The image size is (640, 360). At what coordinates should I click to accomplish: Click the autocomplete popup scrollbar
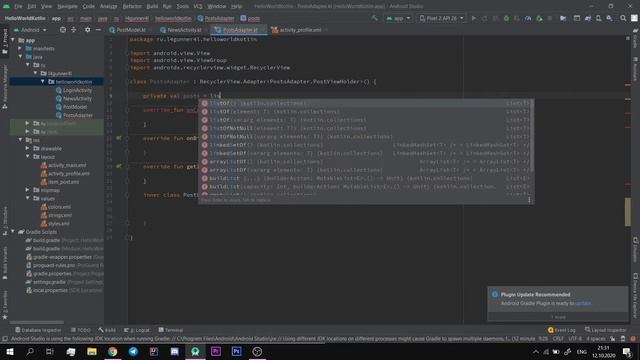(532, 135)
